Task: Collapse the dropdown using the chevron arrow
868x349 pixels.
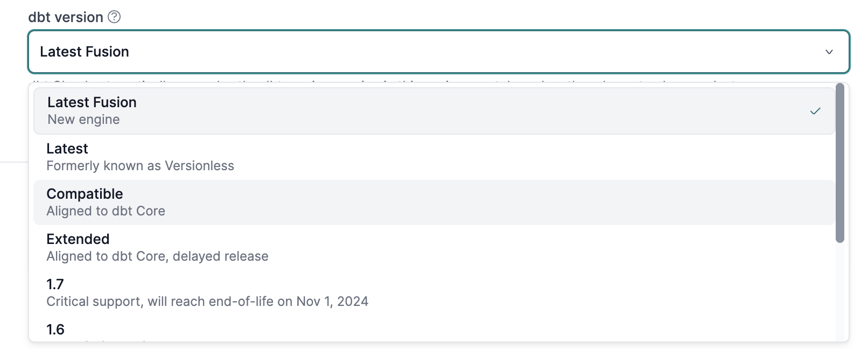Action: click(x=829, y=52)
